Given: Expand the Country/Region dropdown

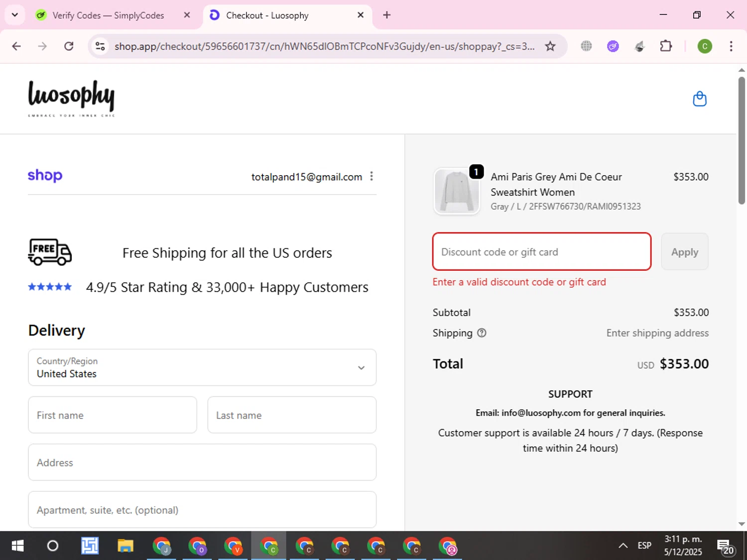Looking at the screenshot, I should pos(202,367).
